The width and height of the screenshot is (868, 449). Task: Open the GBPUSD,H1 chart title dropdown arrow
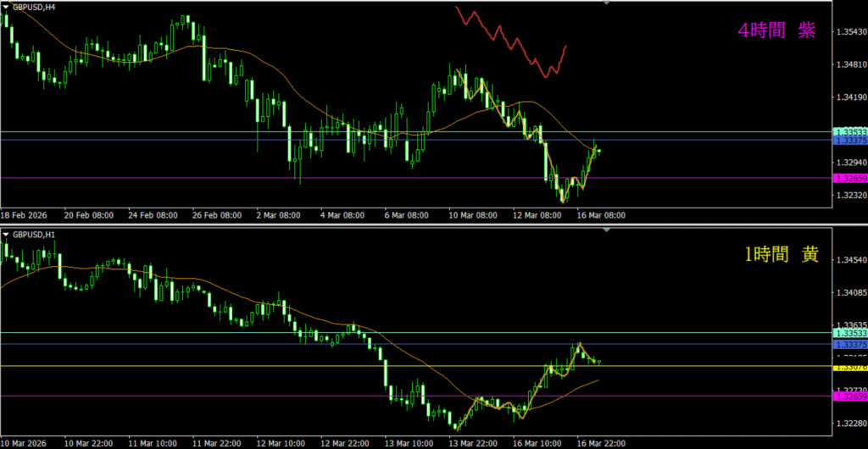(x=7, y=234)
